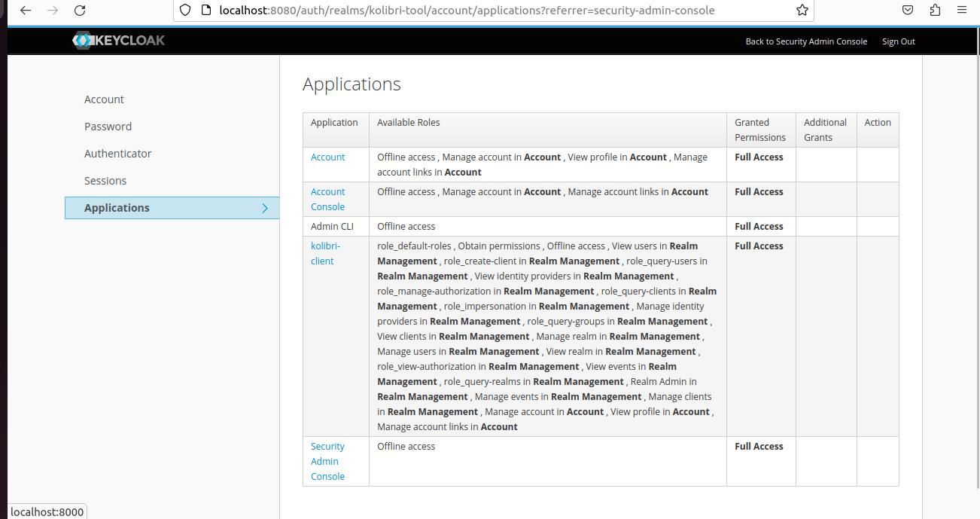Click the chevron on the Applications item

click(x=264, y=208)
